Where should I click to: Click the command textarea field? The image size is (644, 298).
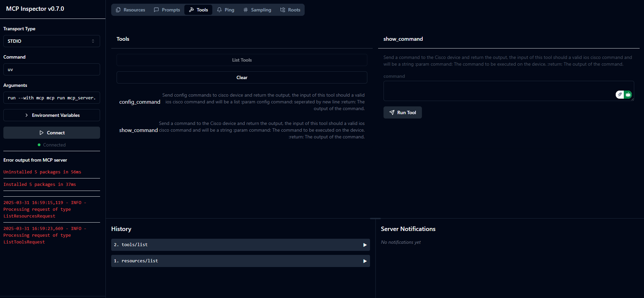[509, 91]
